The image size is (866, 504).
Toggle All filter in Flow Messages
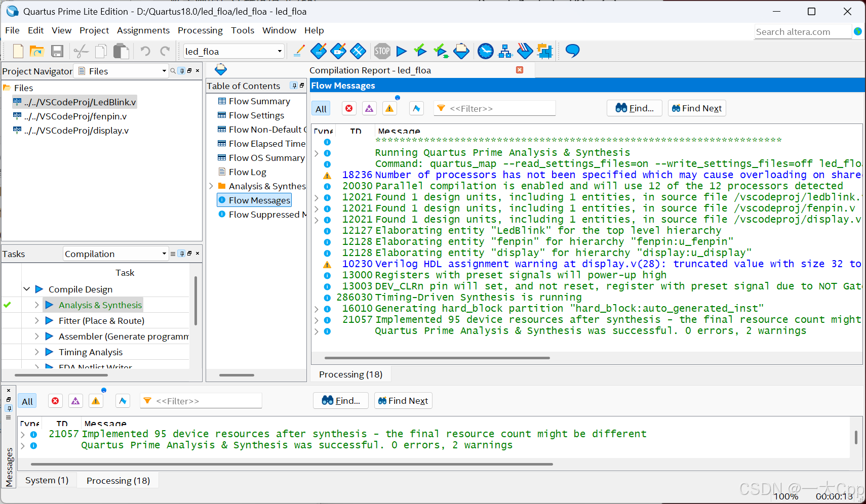click(321, 109)
